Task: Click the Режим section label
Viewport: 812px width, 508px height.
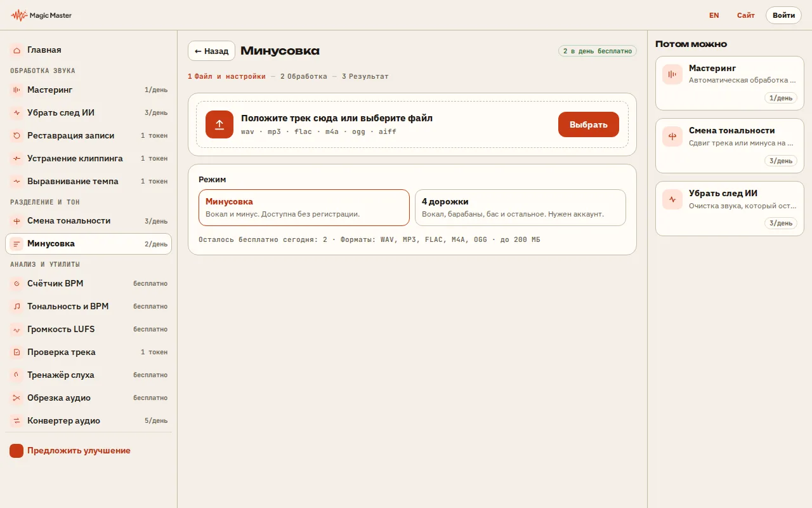Action: tap(212, 180)
